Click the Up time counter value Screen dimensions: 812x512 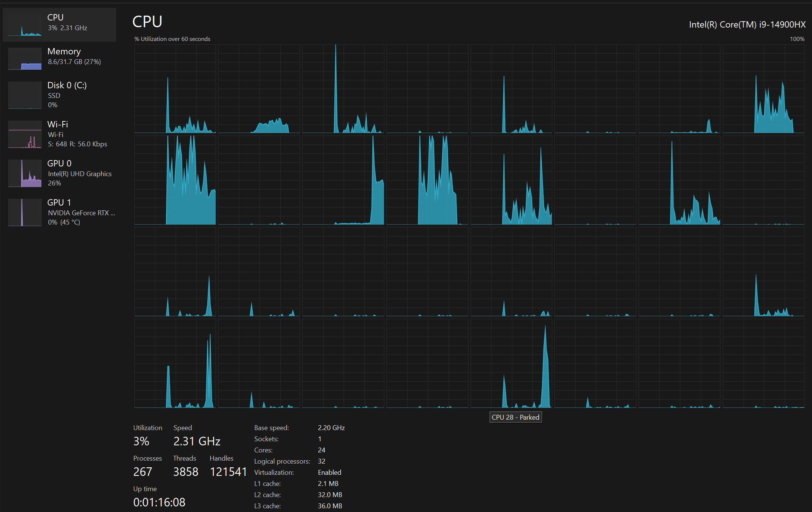coord(159,502)
